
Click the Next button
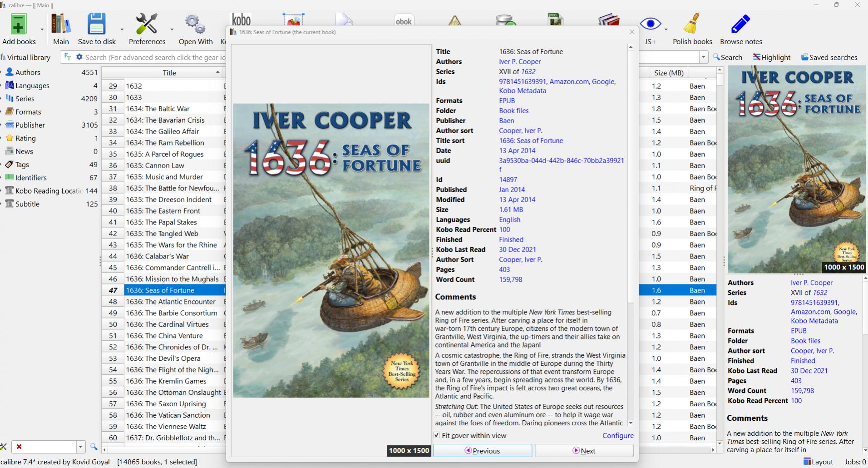click(584, 451)
